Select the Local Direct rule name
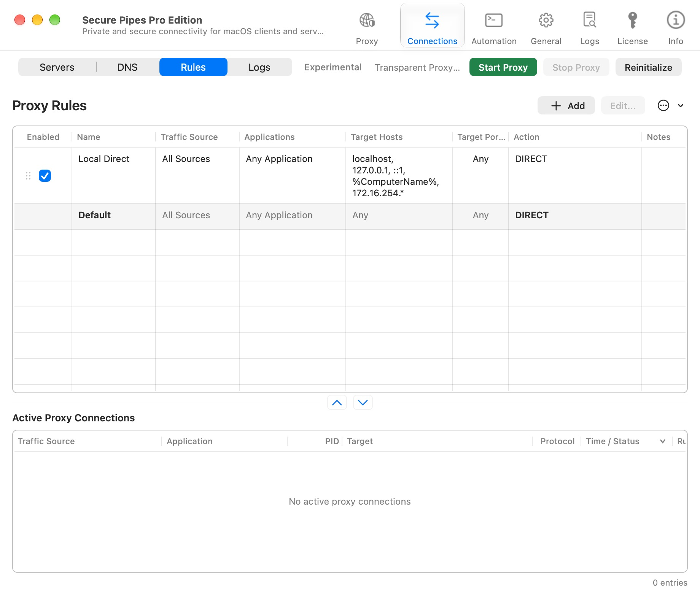The height and width of the screenshot is (594, 700). coord(104,159)
